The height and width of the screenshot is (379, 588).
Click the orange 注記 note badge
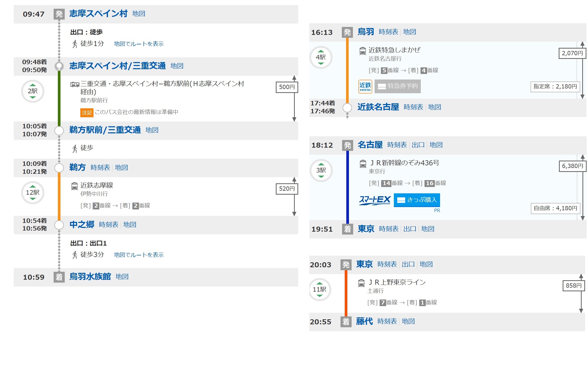[87, 113]
